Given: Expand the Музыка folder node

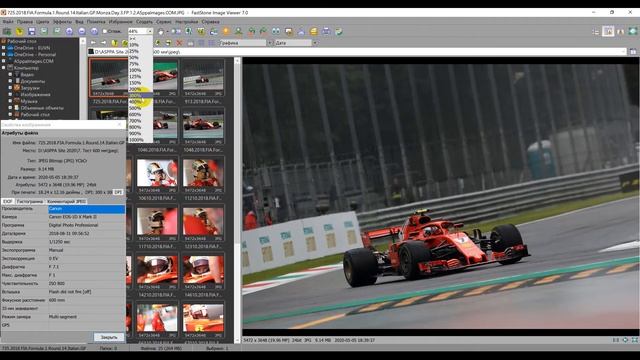Looking at the screenshot, I should coord(10,101).
